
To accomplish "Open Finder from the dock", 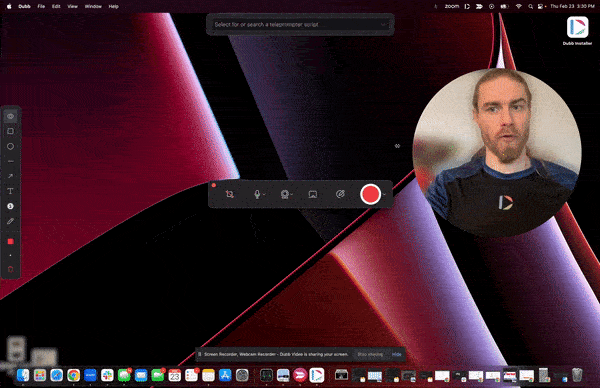I will click(23, 375).
